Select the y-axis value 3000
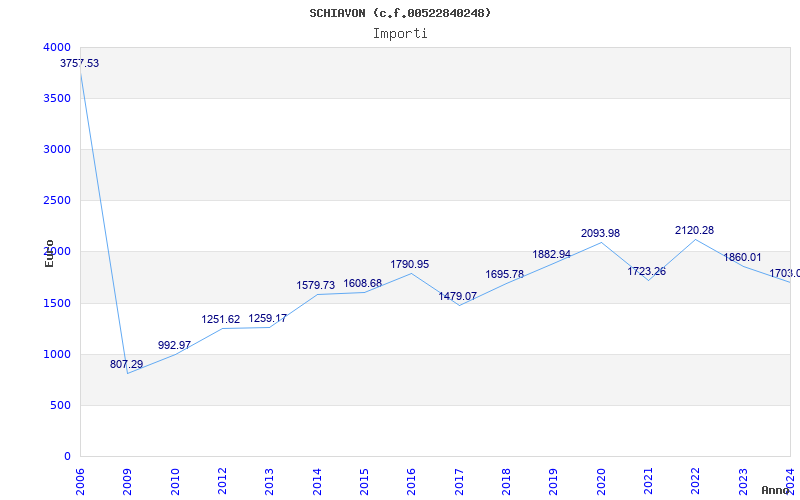 [57, 149]
